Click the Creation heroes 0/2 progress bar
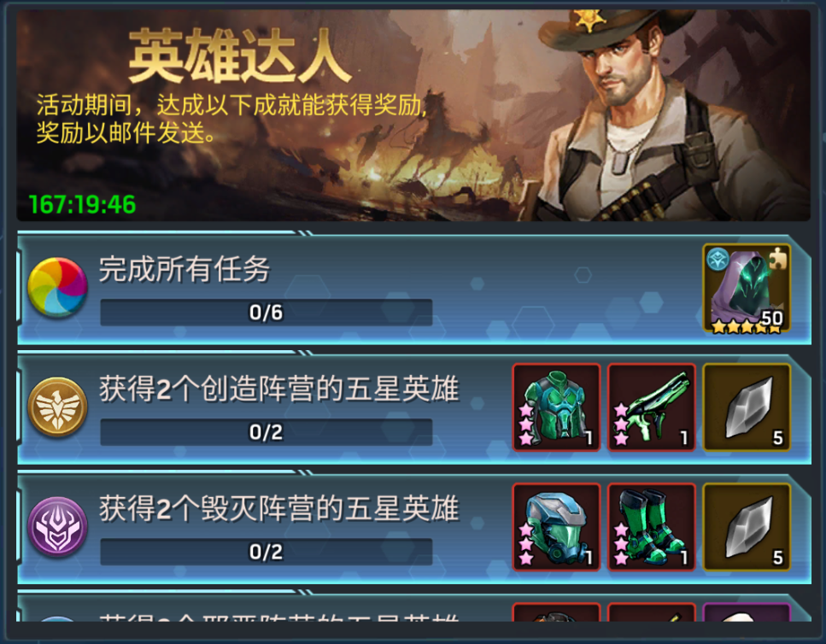Screen dimensions: 826x644 (266, 432)
